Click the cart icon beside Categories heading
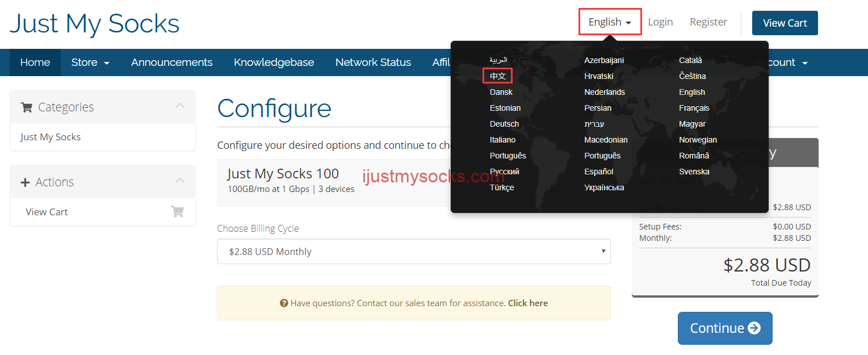This screenshot has width=868, height=355. [26, 107]
